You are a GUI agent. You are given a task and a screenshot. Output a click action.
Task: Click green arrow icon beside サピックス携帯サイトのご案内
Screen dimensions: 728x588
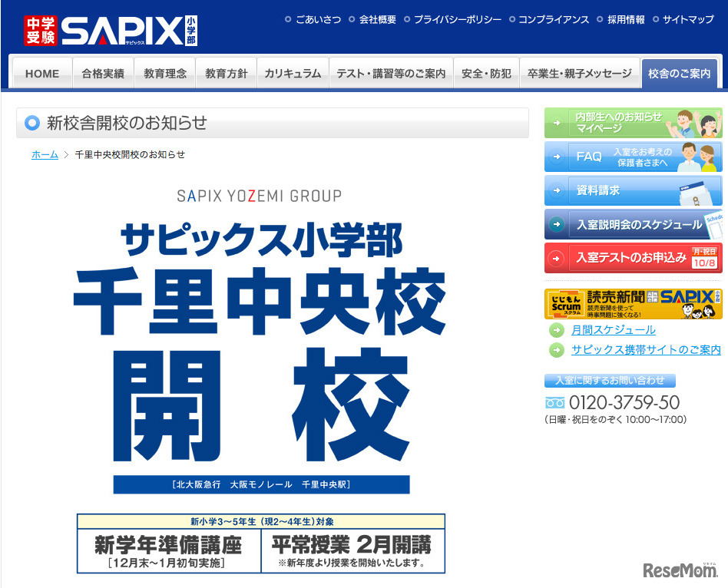pyautogui.click(x=556, y=350)
